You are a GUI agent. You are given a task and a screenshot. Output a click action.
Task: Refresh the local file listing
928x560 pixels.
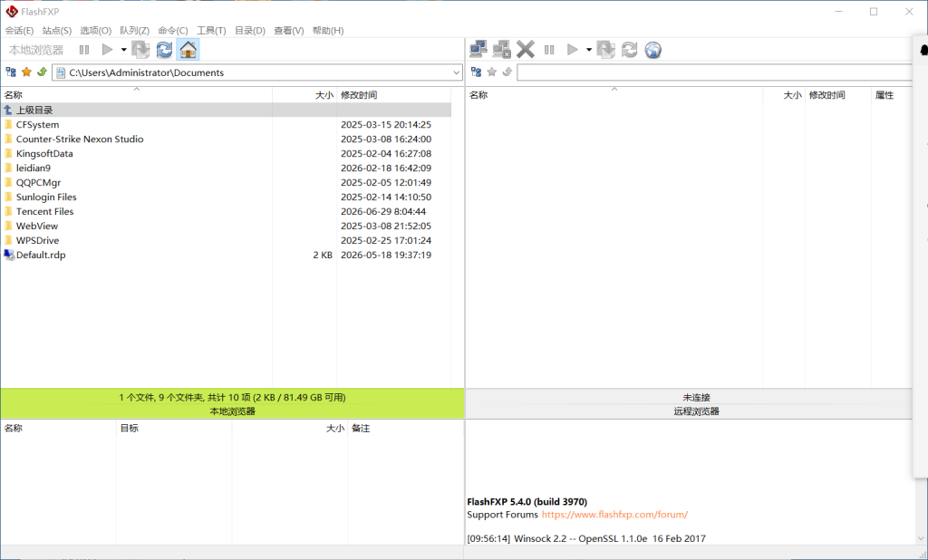point(164,50)
